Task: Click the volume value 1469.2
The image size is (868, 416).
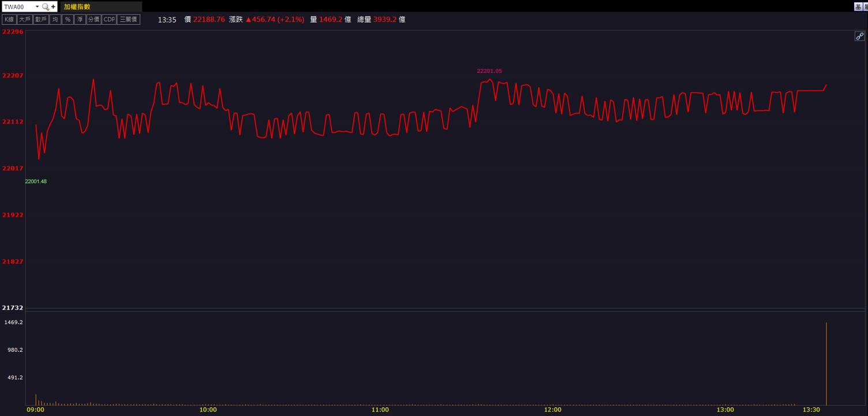Action: pyautogui.click(x=331, y=20)
